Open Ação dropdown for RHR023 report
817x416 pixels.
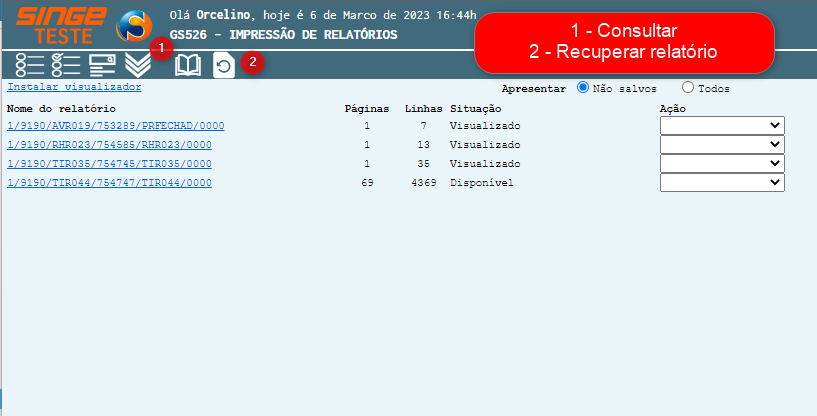[721, 144]
